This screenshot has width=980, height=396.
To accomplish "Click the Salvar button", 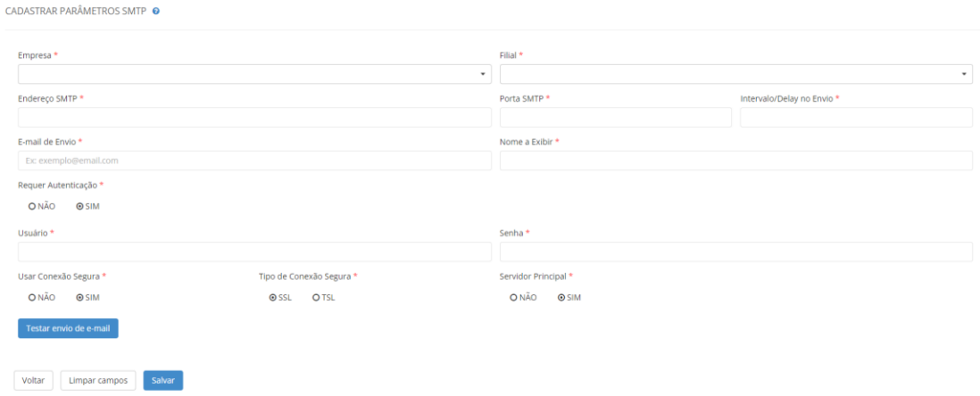I will pyautogui.click(x=163, y=381).
